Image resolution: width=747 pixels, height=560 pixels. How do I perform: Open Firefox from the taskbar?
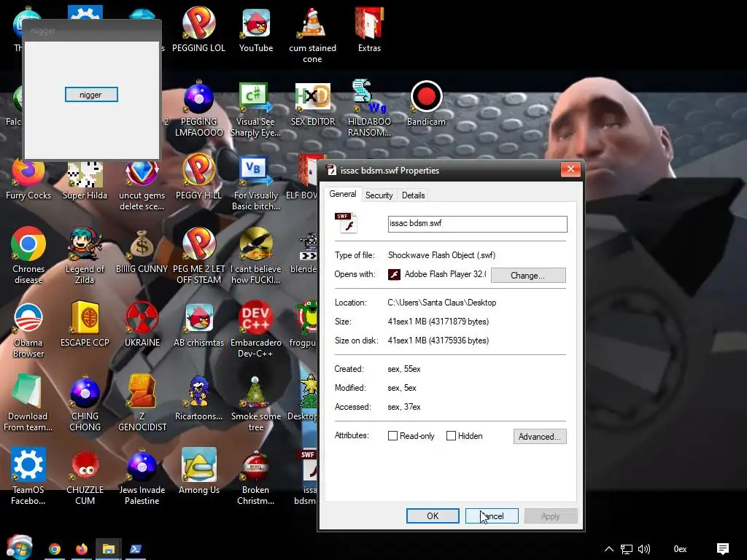click(82, 549)
